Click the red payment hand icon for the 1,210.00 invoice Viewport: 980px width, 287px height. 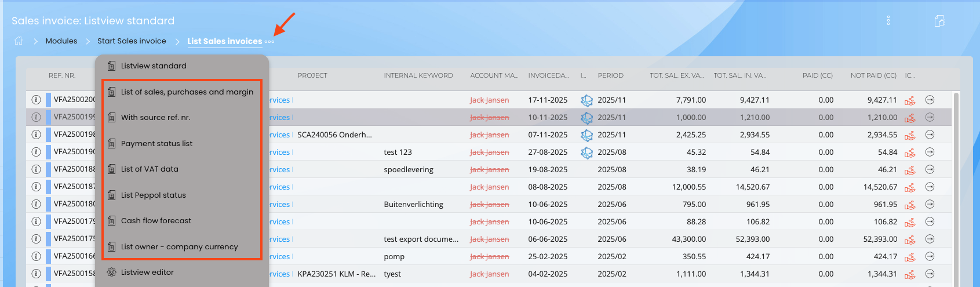point(910,118)
